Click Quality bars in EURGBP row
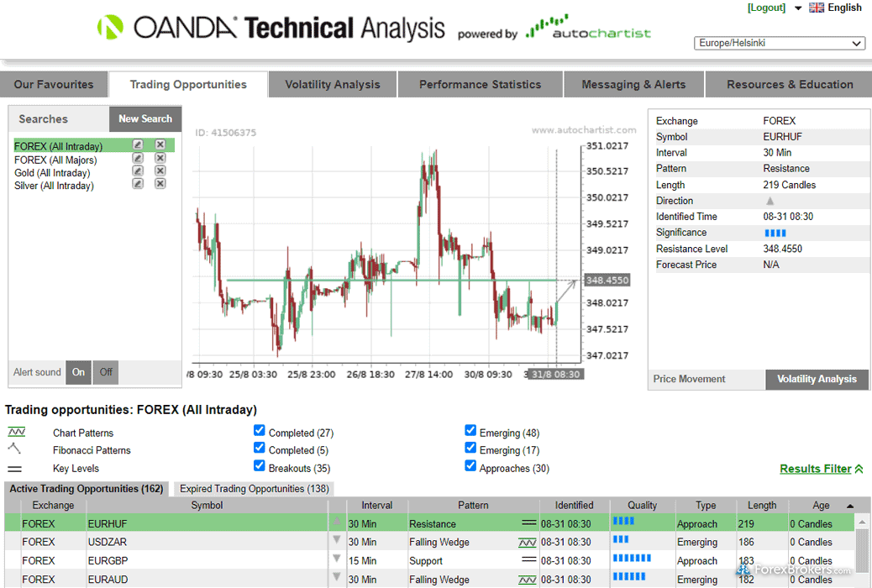Viewport: 872px width, 588px height. 632,558
